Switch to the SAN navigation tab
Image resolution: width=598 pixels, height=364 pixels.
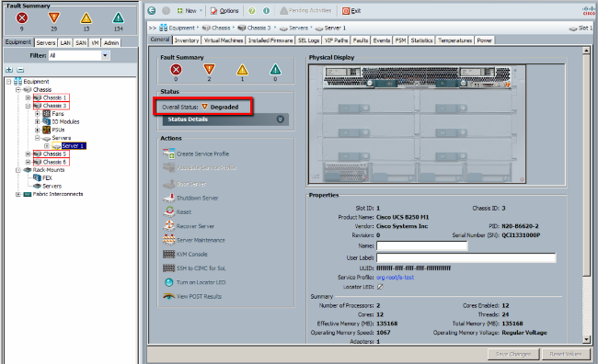coord(80,42)
